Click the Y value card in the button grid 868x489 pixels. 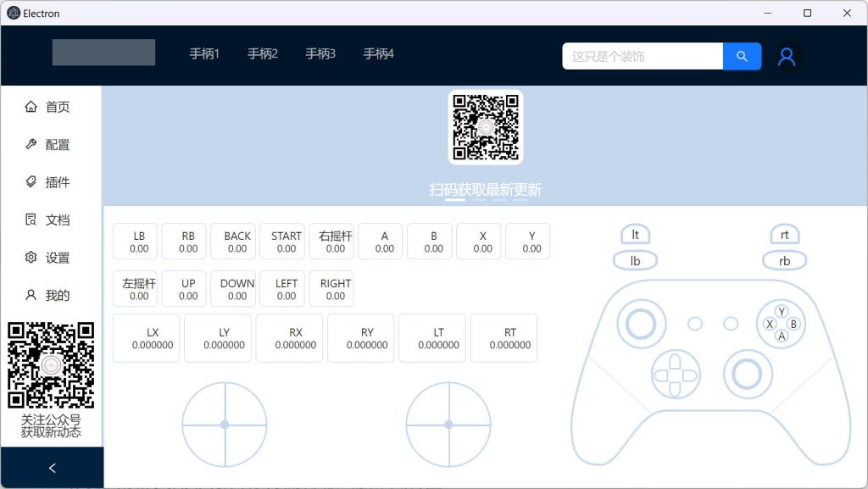[x=527, y=242]
